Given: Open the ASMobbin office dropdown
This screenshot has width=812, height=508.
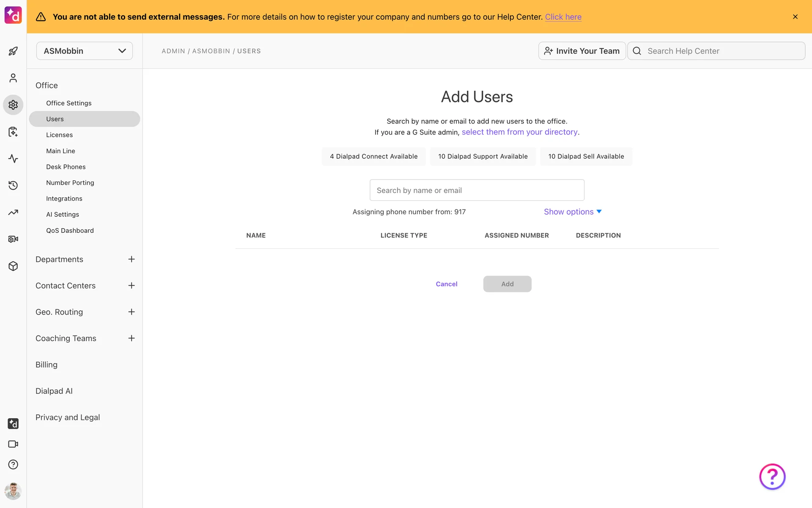Looking at the screenshot, I should click(x=84, y=51).
